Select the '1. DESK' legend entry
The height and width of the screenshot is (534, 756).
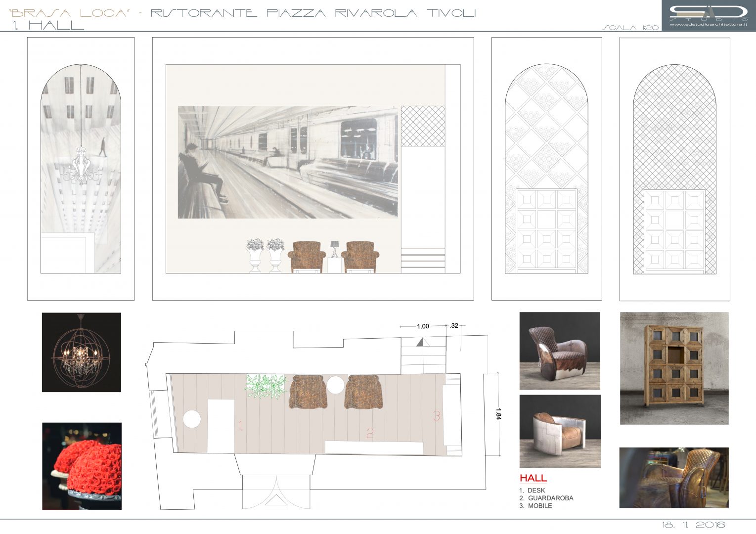coord(532,490)
